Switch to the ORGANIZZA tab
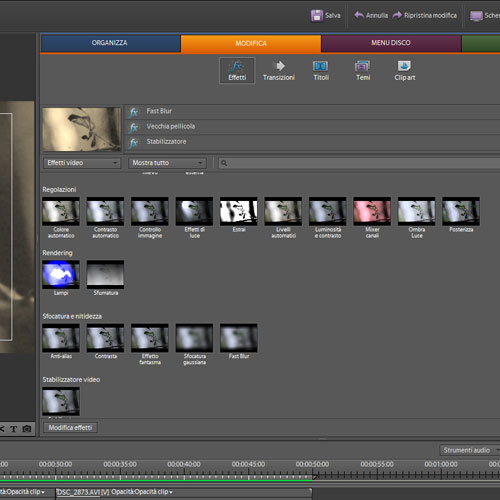 [110, 43]
